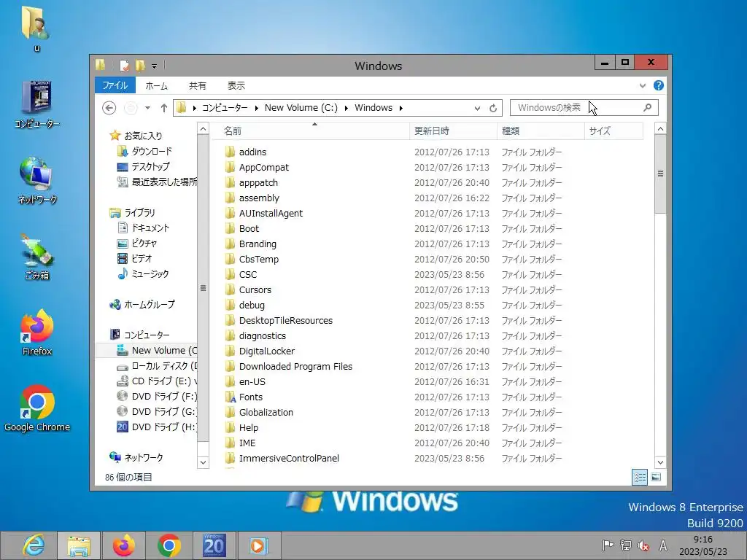Open the 共有 ribbon tab
747x560 pixels.
pyautogui.click(x=198, y=86)
